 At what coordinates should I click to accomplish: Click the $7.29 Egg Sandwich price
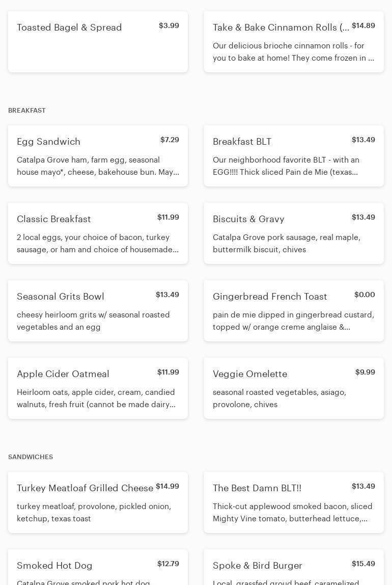(x=170, y=140)
